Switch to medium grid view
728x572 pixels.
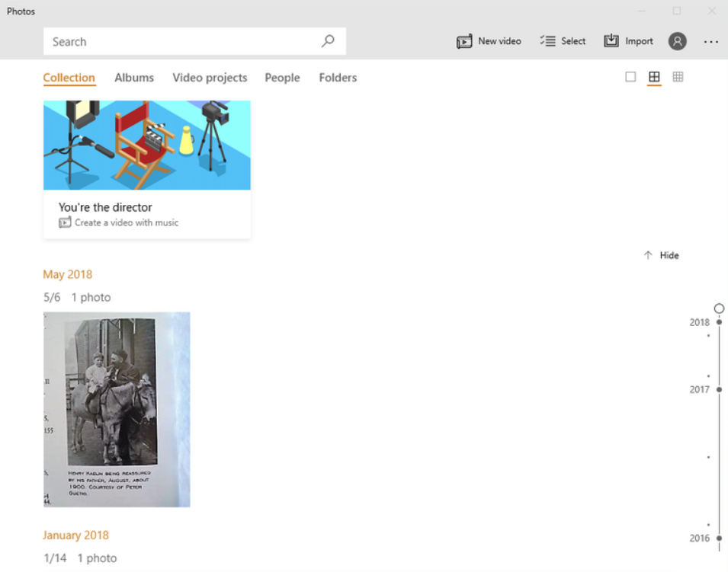coord(654,77)
